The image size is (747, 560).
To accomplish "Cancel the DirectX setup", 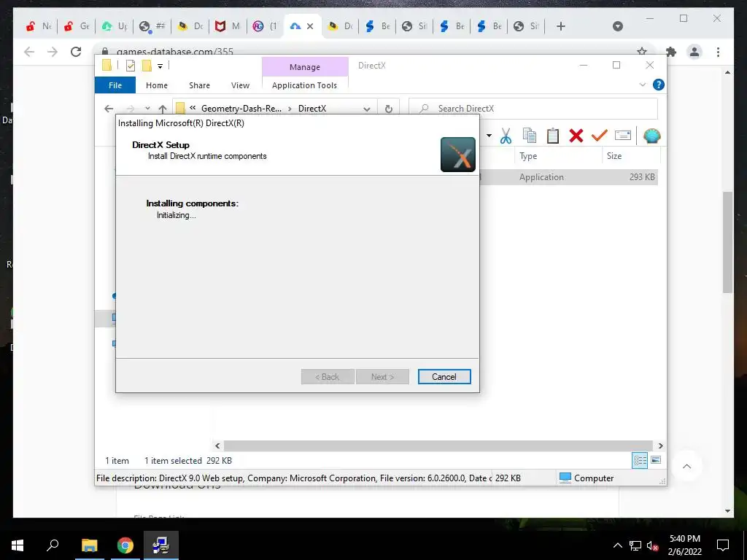I will click(x=444, y=377).
